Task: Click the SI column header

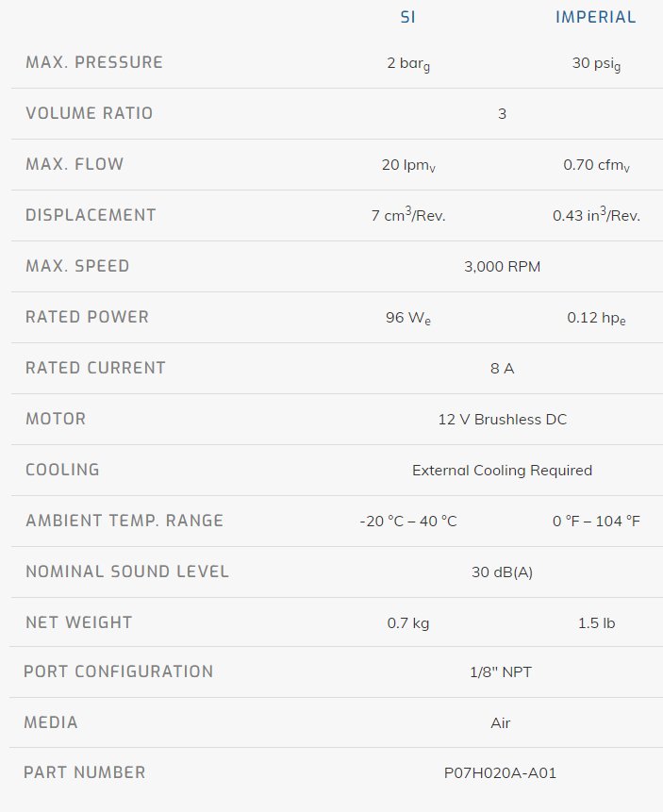Action: coord(408,17)
